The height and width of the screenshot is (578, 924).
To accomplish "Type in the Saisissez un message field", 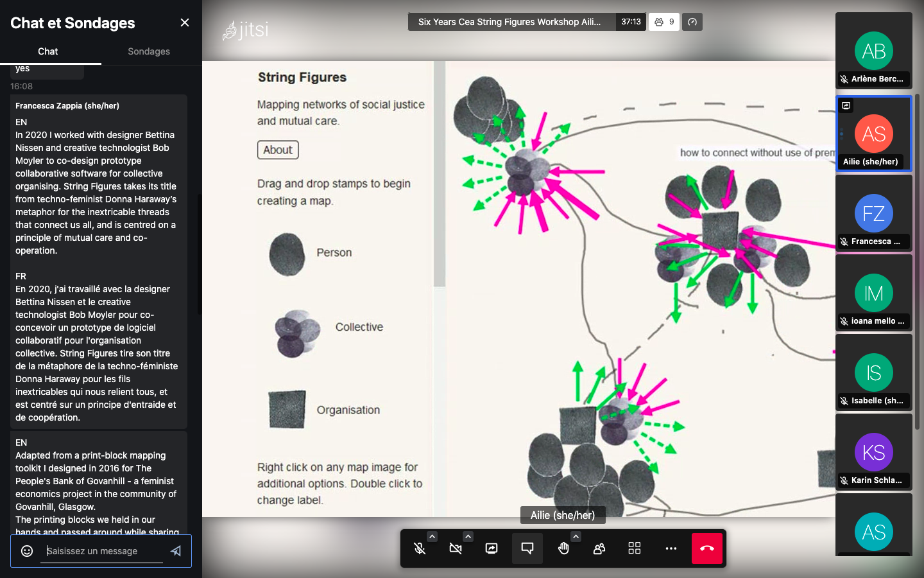I will pyautogui.click(x=103, y=551).
